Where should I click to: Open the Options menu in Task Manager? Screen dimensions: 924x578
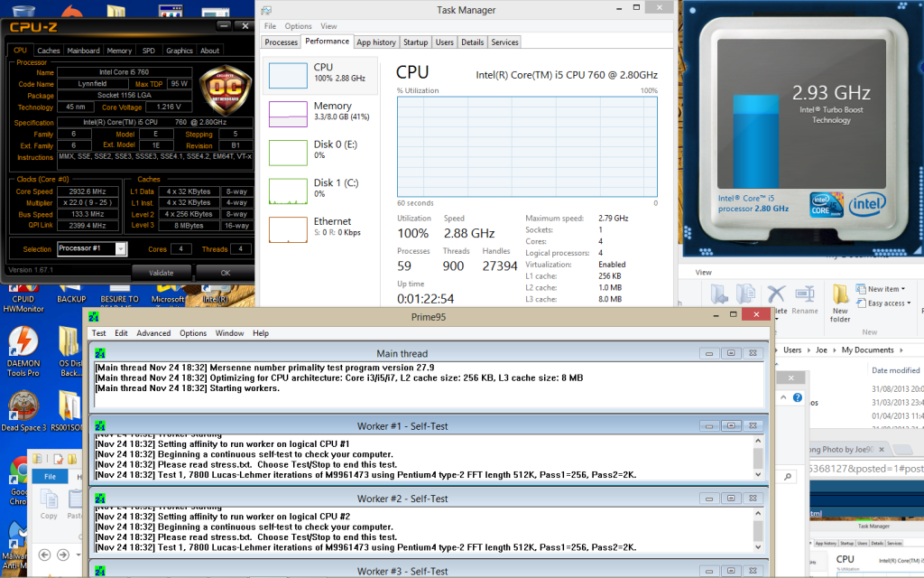(x=298, y=26)
